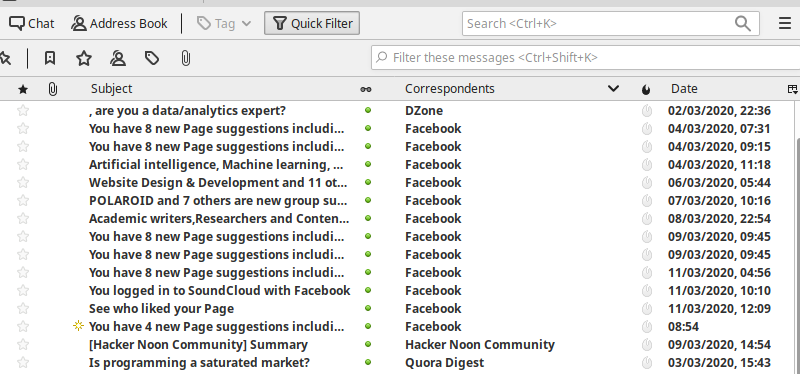Open the Hacker Noon Community Summary email
The height and width of the screenshot is (374, 800).
(198, 344)
